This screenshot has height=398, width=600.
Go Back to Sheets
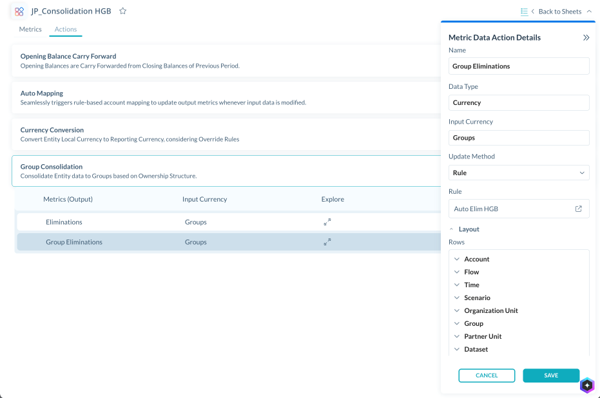click(x=559, y=11)
